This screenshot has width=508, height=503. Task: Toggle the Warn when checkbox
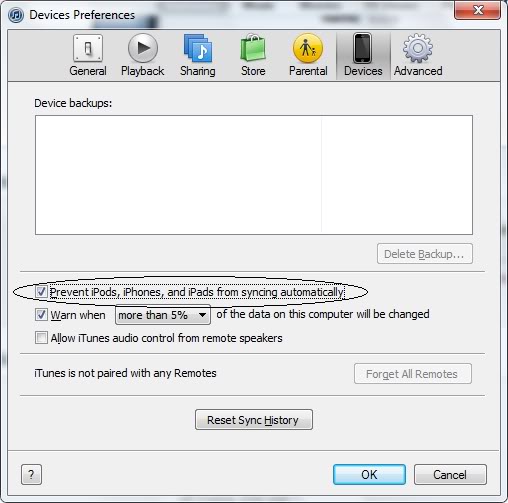point(41,315)
